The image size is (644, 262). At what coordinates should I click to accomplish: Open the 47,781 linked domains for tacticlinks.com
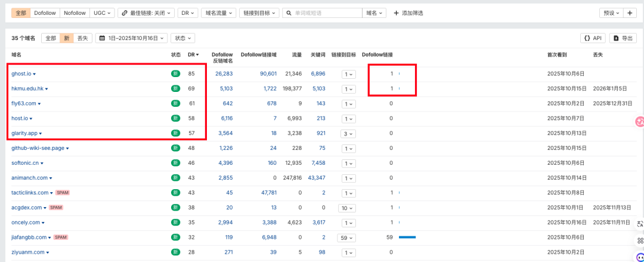coord(270,193)
